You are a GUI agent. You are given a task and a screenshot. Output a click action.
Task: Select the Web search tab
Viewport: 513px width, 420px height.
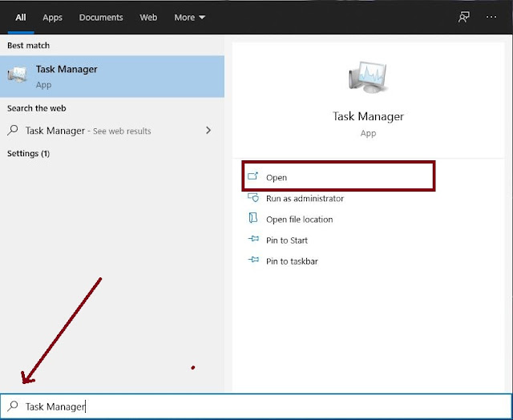coord(148,18)
